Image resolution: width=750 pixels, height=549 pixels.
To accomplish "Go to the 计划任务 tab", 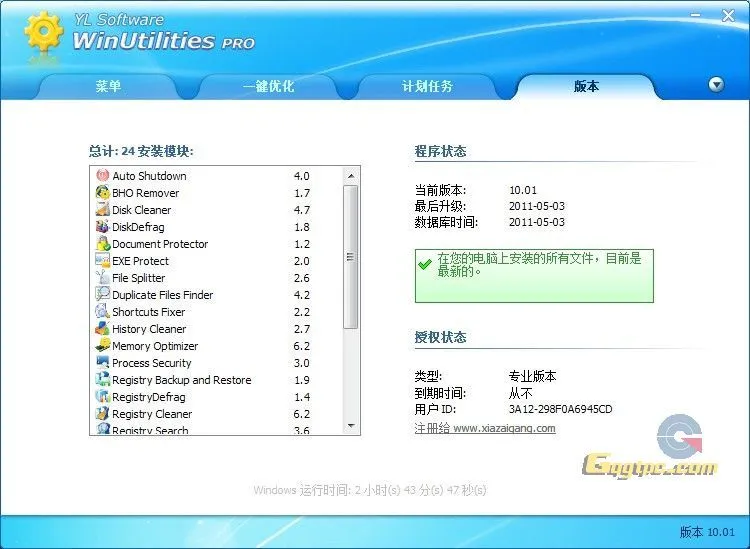I will tap(427, 87).
